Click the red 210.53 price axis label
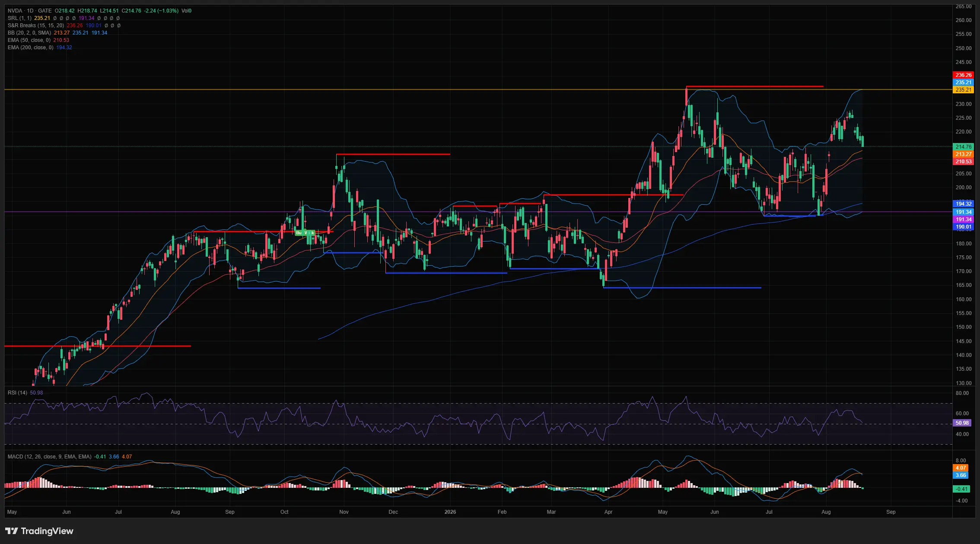The width and height of the screenshot is (980, 544). [964, 162]
